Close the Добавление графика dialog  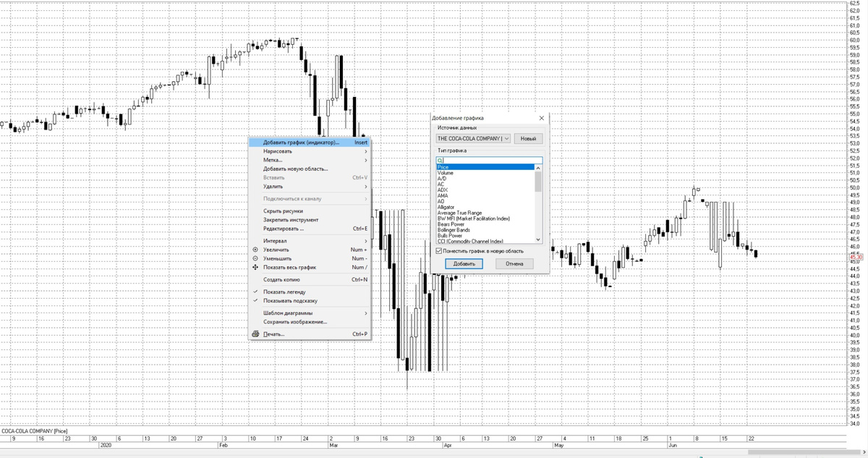tap(542, 118)
